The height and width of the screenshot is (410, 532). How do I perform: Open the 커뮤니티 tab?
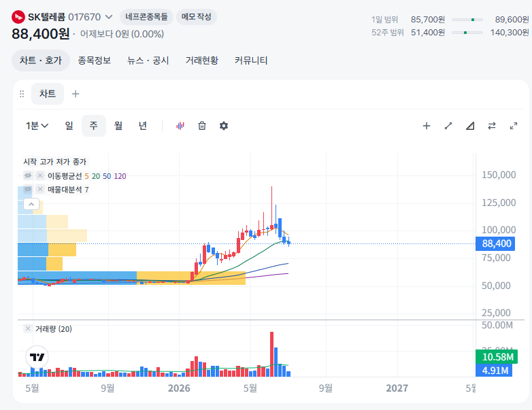pos(251,61)
